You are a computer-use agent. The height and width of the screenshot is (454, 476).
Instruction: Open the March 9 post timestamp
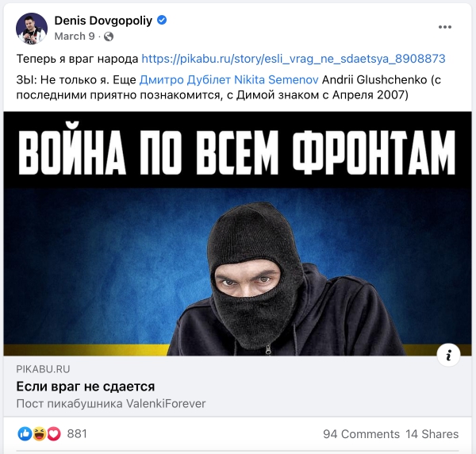coord(75,37)
